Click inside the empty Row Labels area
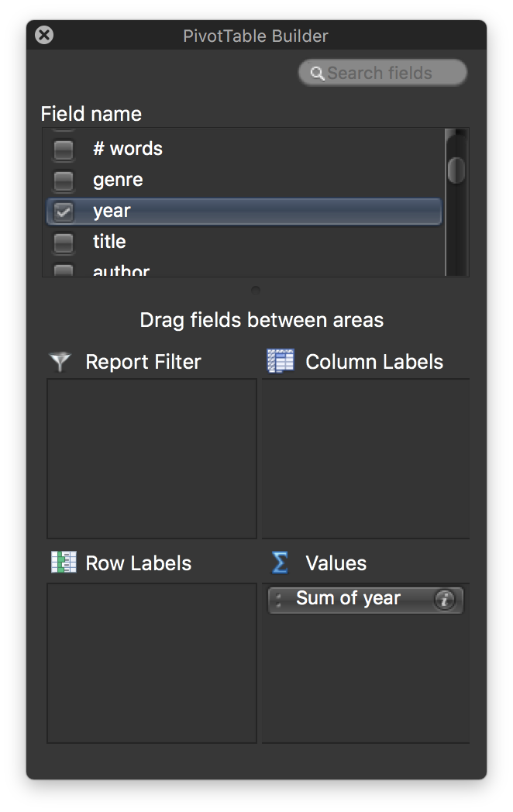This screenshot has width=513, height=812. click(x=152, y=663)
